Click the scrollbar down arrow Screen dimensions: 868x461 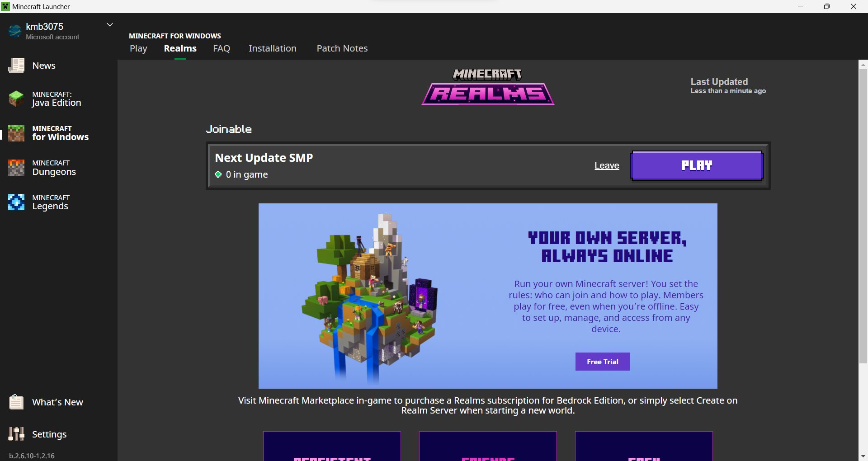(863, 456)
